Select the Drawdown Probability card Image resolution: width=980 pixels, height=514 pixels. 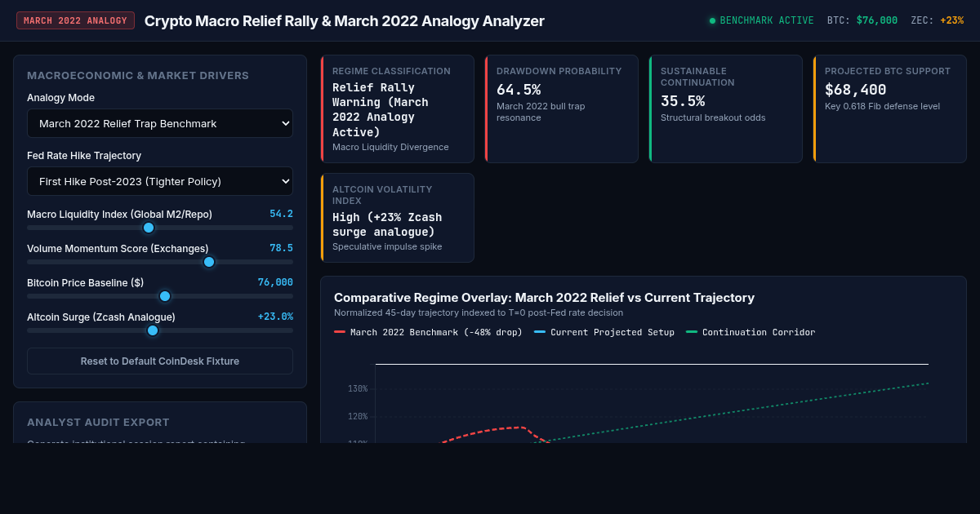tap(561, 109)
